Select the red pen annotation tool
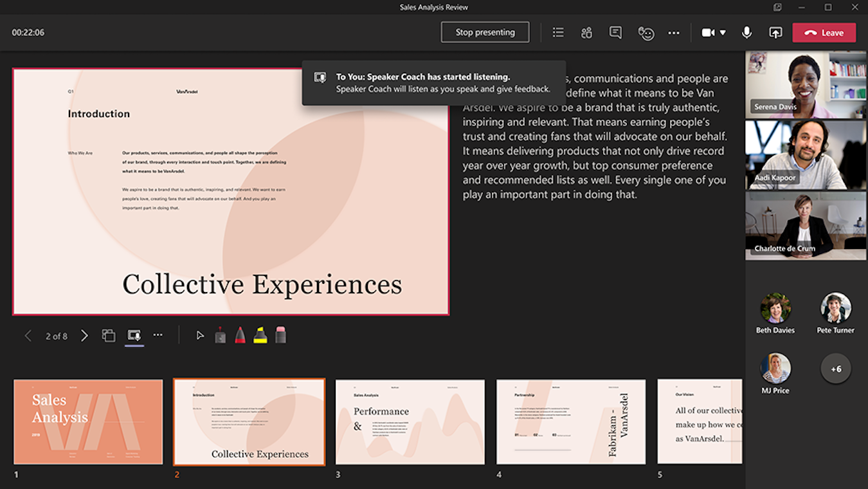868x489 pixels. (240, 335)
